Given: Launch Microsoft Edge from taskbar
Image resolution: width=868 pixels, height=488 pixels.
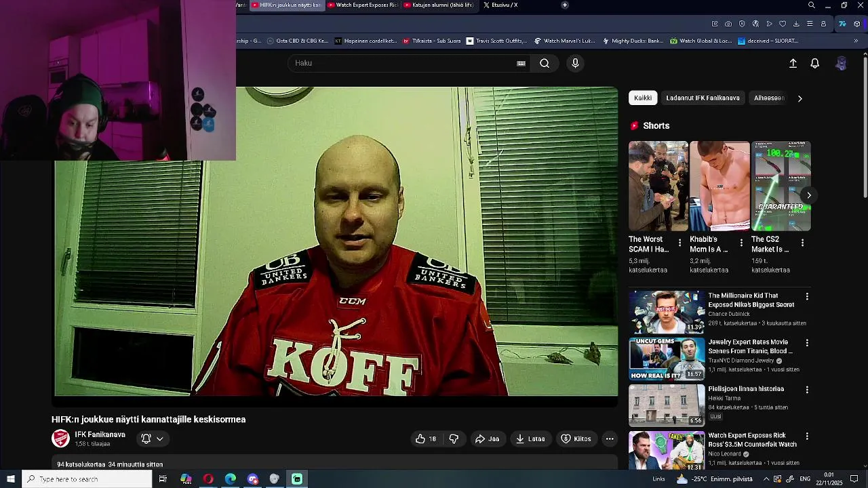Looking at the screenshot, I should click(231, 479).
